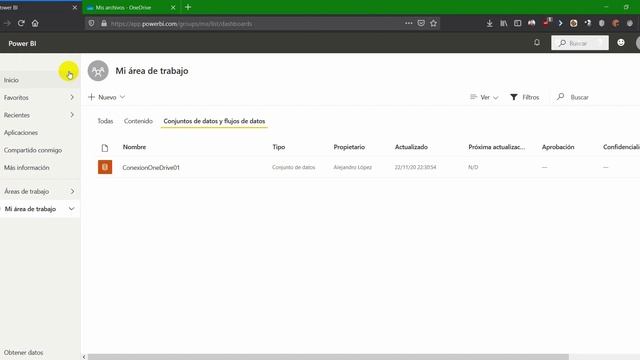Click the horizontal scrollbar at the bottom
640x360 pixels.
(x=328, y=357)
